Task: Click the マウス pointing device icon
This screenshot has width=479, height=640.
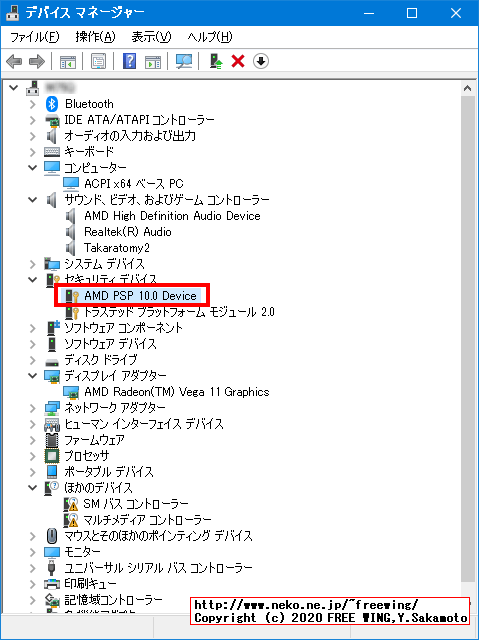Action: click(52, 536)
